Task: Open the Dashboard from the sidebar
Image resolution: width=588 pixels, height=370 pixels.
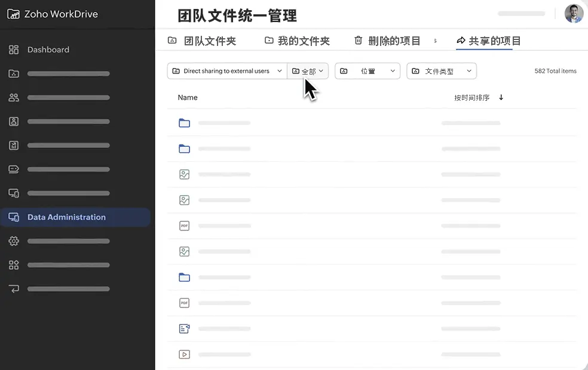Action: click(48, 50)
